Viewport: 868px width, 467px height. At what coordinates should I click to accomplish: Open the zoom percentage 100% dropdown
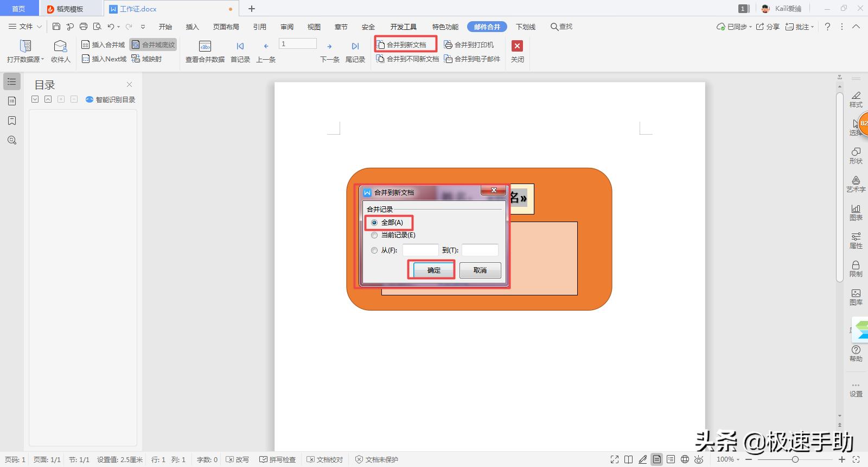tap(728, 459)
